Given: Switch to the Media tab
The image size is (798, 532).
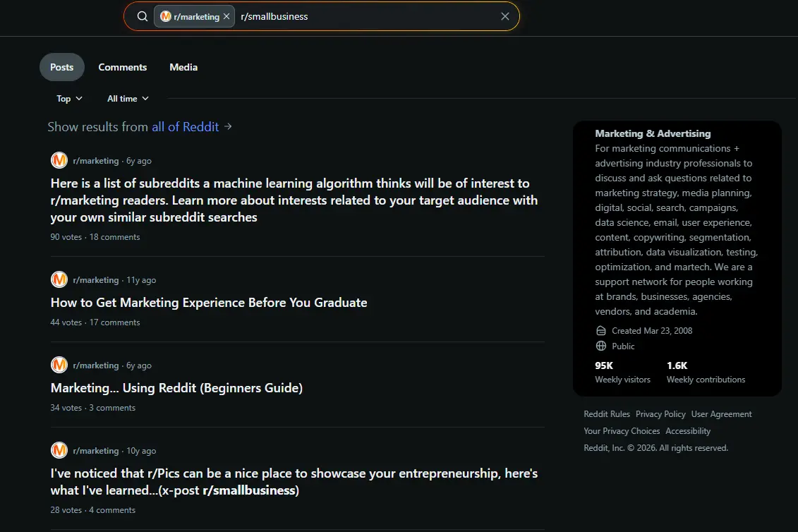Looking at the screenshot, I should click(x=183, y=67).
